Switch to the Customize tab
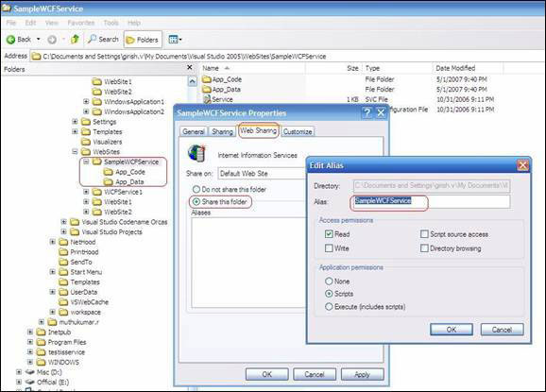This screenshot has height=392, width=546. pyautogui.click(x=298, y=131)
